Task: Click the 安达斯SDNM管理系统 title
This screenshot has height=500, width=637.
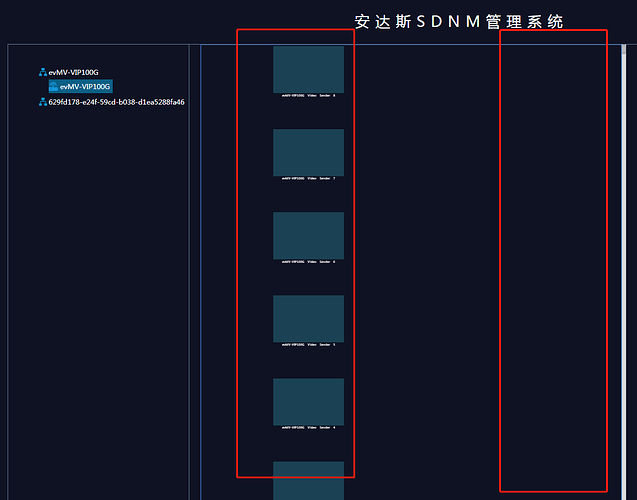Action: tap(459, 21)
